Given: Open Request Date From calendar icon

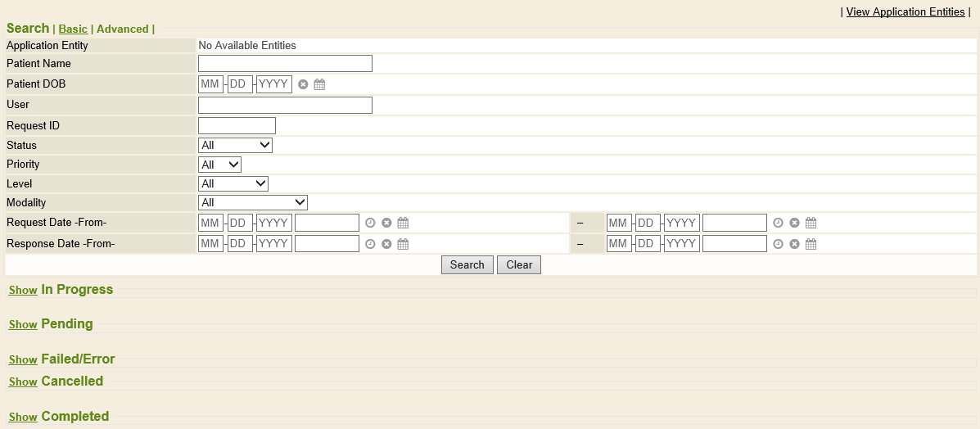Looking at the screenshot, I should (403, 223).
